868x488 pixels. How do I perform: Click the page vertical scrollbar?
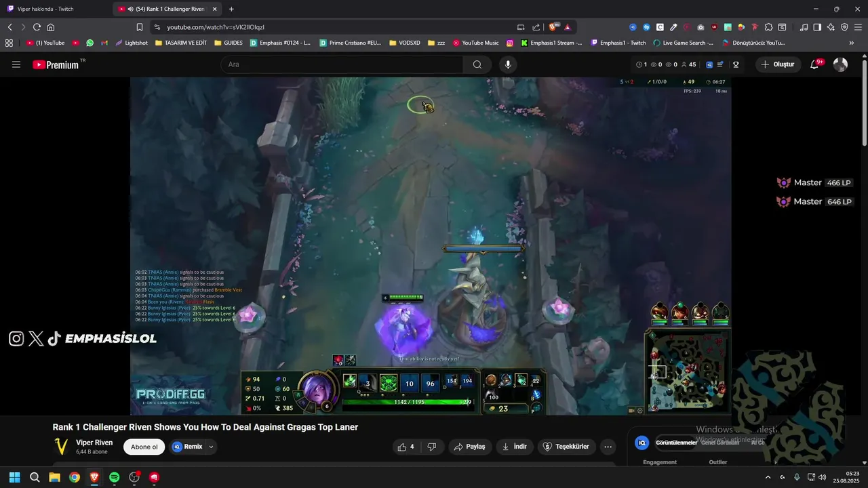coord(865,102)
